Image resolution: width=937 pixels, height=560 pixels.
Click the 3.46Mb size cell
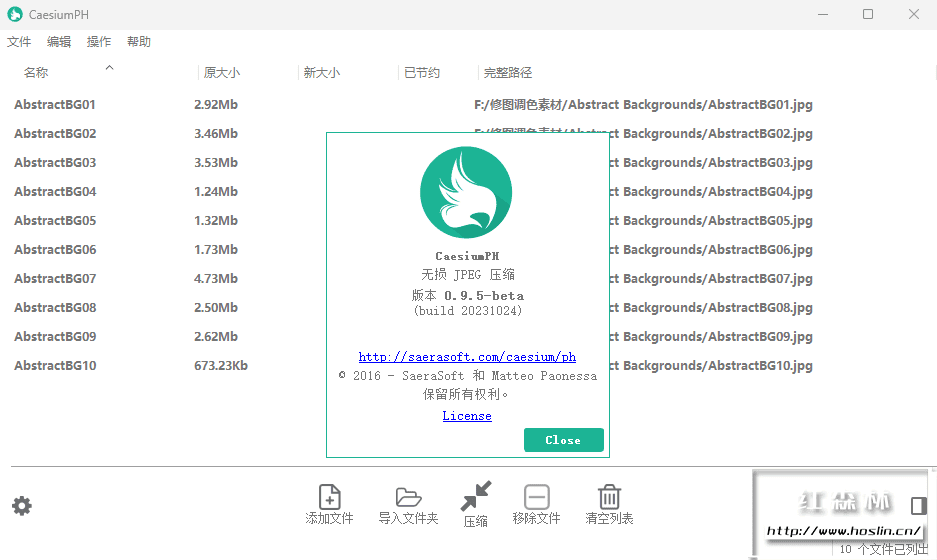pos(216,133)
